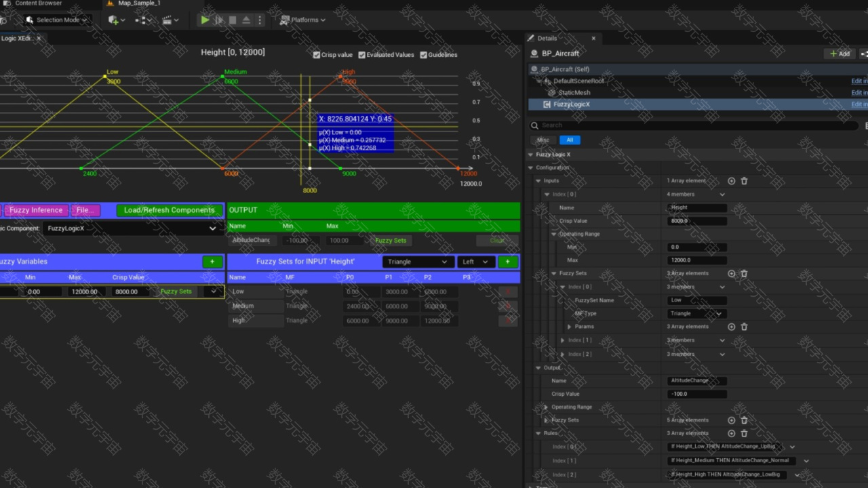Expand Fuzzy Sets Index [1]
The image size is (868, 488).
click(x=562, y=340)
